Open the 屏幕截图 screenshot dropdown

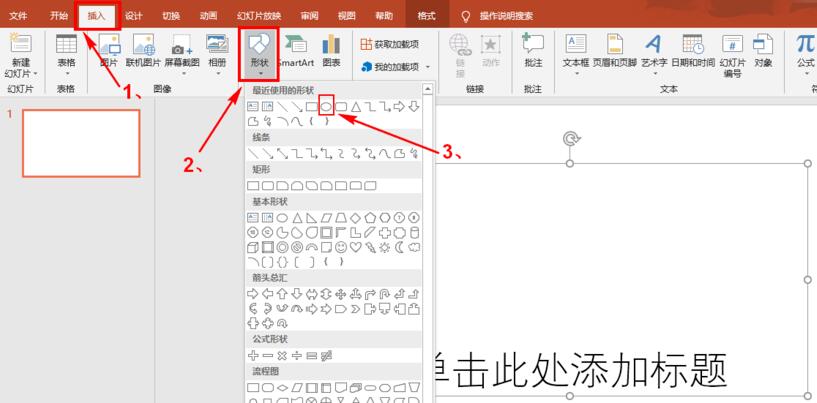(180, 51)
